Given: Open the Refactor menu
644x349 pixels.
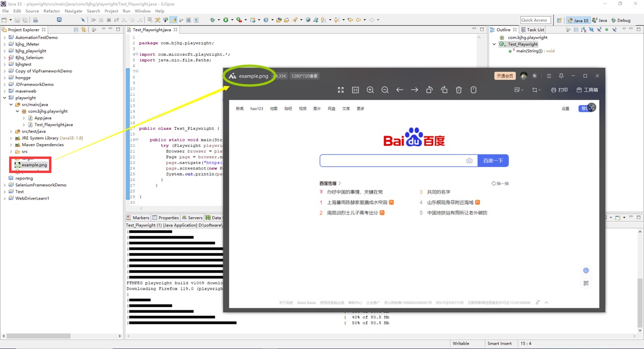Looking at the screenshot, I should pyautogui.click(x=52, y=11).
